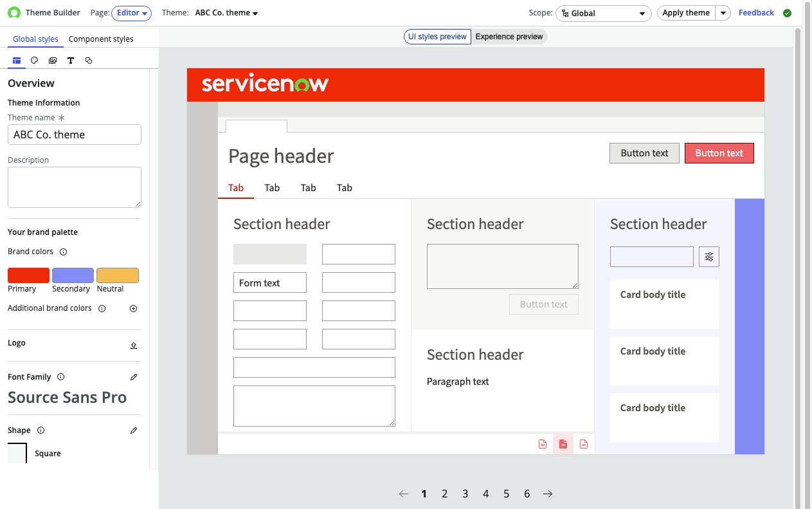Open the Page Editor dropdown
Viewport: 812px width, 509px height.
coord(132,13)
